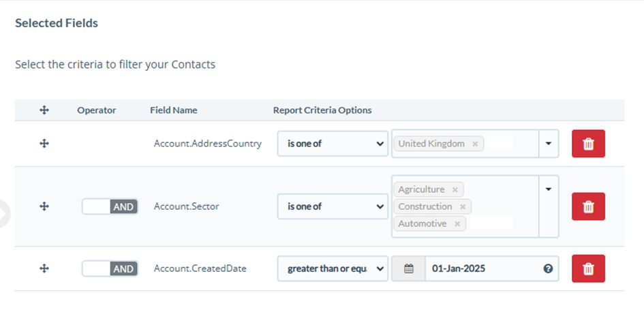
Task: Remove the Construction sector tag
Action: tap(463, 207)
